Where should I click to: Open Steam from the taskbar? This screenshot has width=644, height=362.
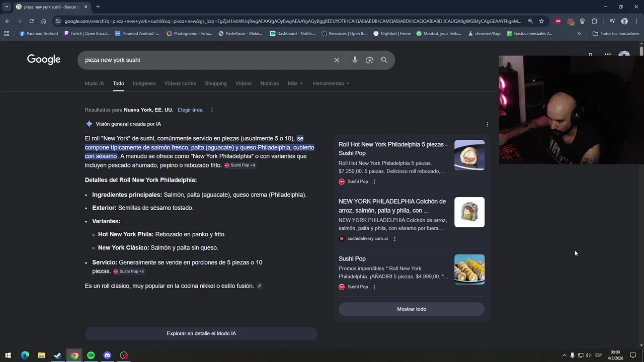click(58, 355)
